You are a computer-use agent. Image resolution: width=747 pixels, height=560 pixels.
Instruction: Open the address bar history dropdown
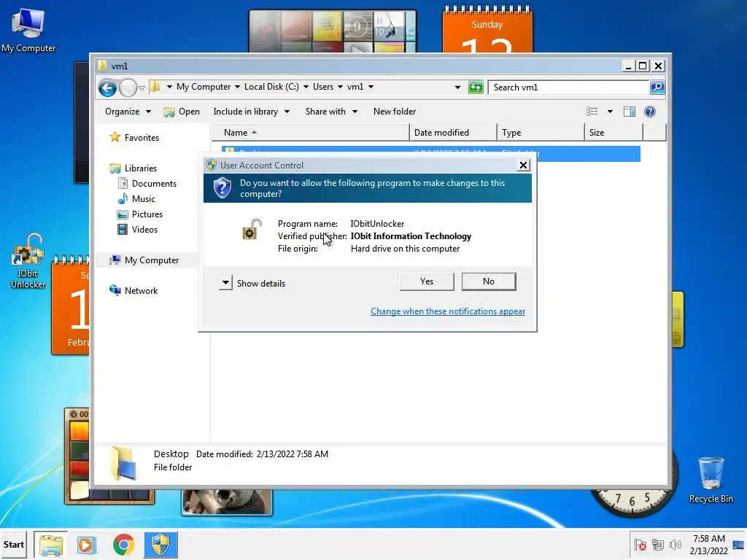click(x=457, y=87)
